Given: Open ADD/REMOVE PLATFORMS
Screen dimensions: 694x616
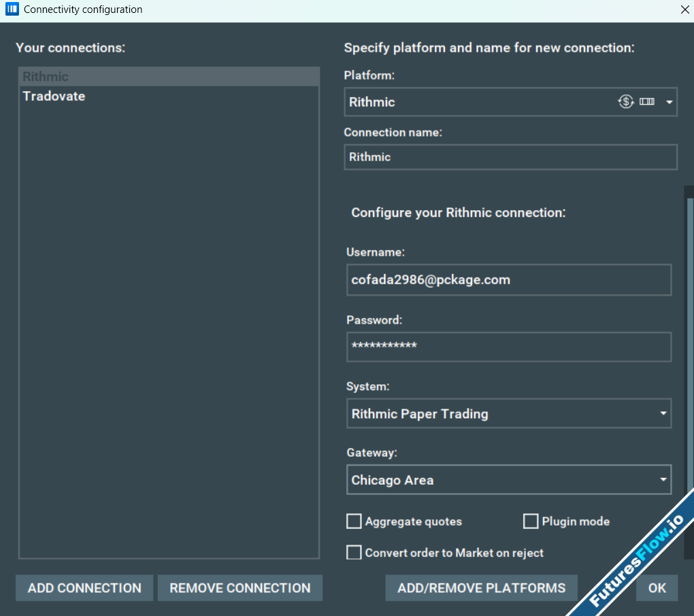Looking at the screenshot, I should click(x=481, y=588).
